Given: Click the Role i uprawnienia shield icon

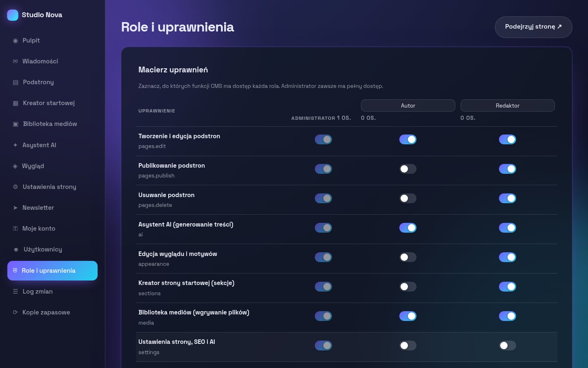Looking at the screenshot, I should click(15, 271).
